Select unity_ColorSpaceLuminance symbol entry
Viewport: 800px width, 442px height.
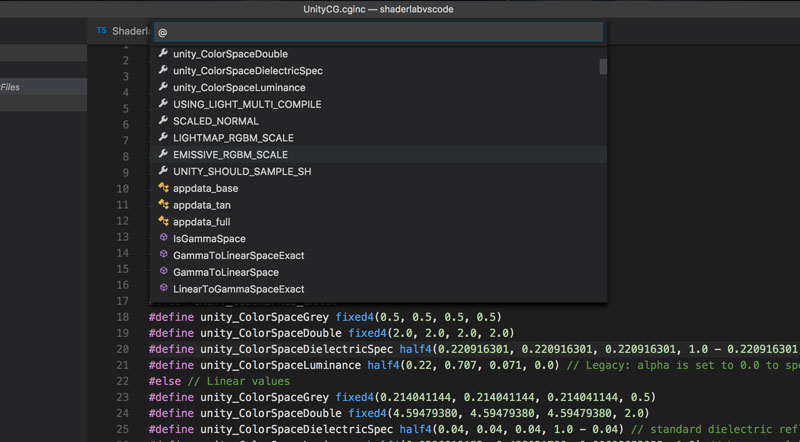pos(378,87)
